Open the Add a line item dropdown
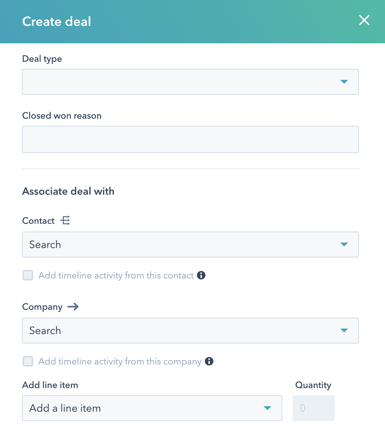The height and width of the screenshot is (445, 385). [x=152, y=408]
